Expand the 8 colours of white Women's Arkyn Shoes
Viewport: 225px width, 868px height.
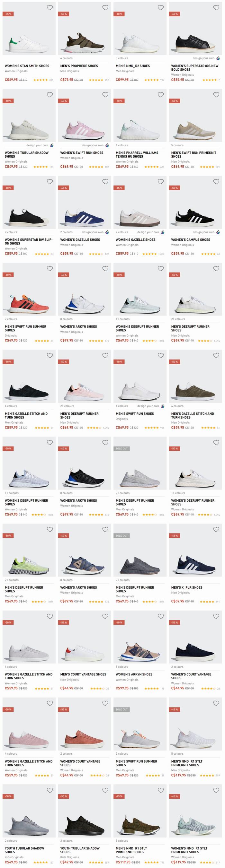coord(67,319)
